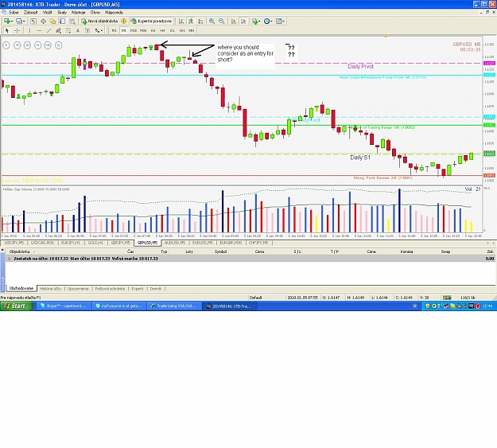This screenshot has width=497, height=448.
Task: Open the Grafy menu
Action: [62, 13]
